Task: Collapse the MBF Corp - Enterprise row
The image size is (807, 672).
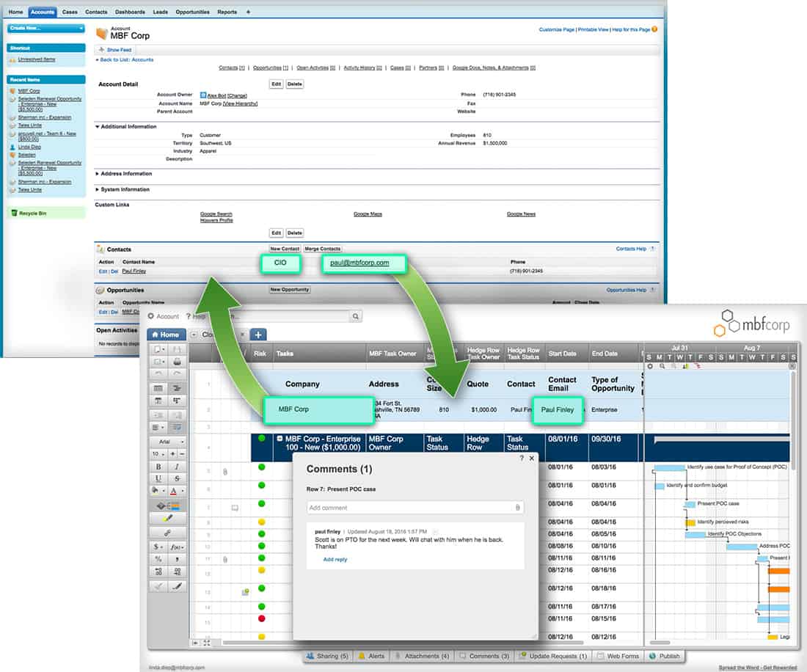Action: click(280, 439)
